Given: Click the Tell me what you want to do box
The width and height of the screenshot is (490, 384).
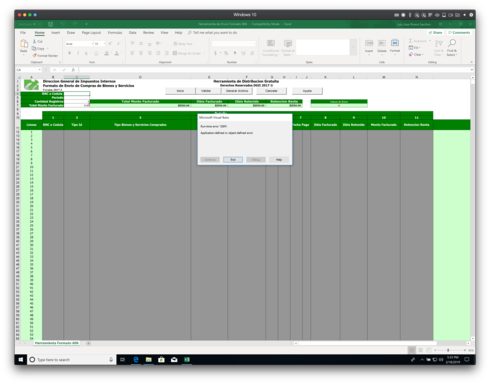Looking at the screenshot, I should tap(213, 33).
